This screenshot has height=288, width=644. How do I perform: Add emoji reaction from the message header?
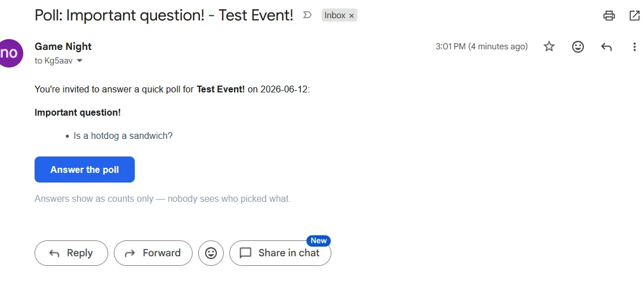[x=578, y=46]
